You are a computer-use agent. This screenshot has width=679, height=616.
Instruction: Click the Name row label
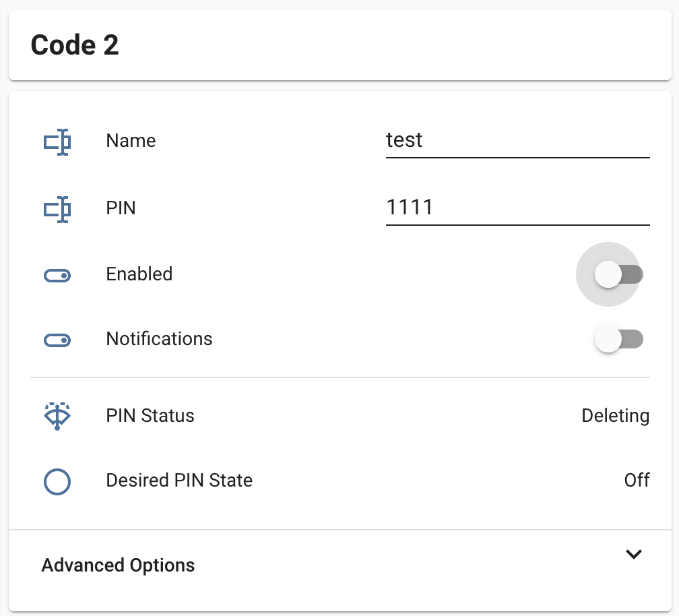coord(131,141)
